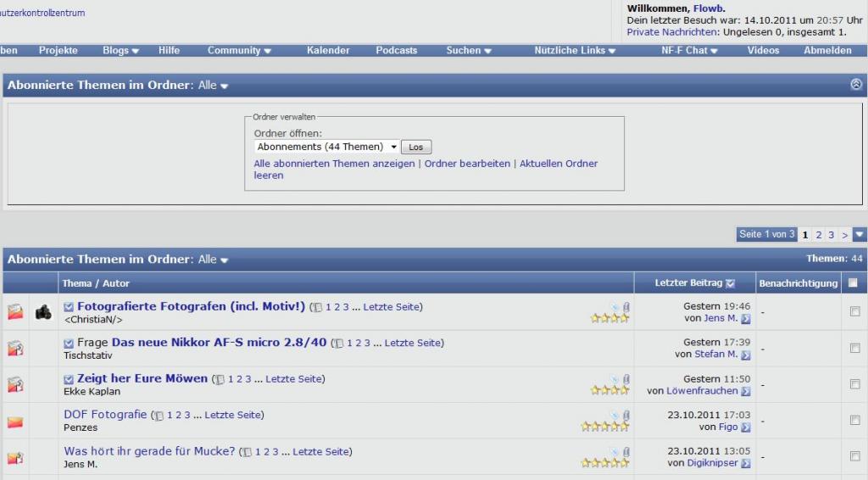This screenshot has height=480, width=868.
Task: Click sort arrow beside Letzter Beitrag header
Action: pyautogui.click(x=730, y=283)
